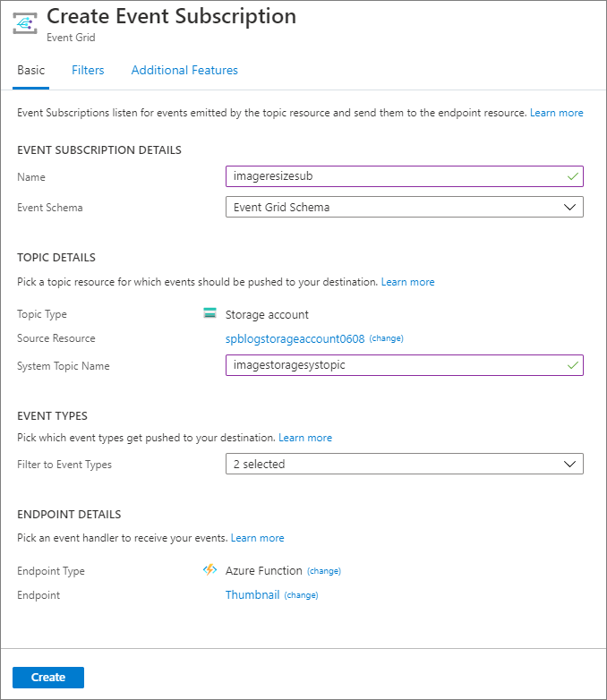Click the Event Grid icon in header
Screen dimensions: 607x700
point(25,25)
